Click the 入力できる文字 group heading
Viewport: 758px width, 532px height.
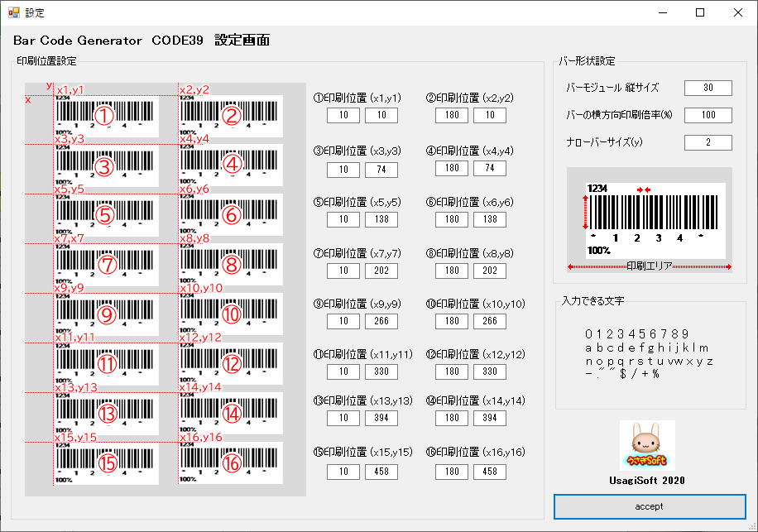click(592, 301)
